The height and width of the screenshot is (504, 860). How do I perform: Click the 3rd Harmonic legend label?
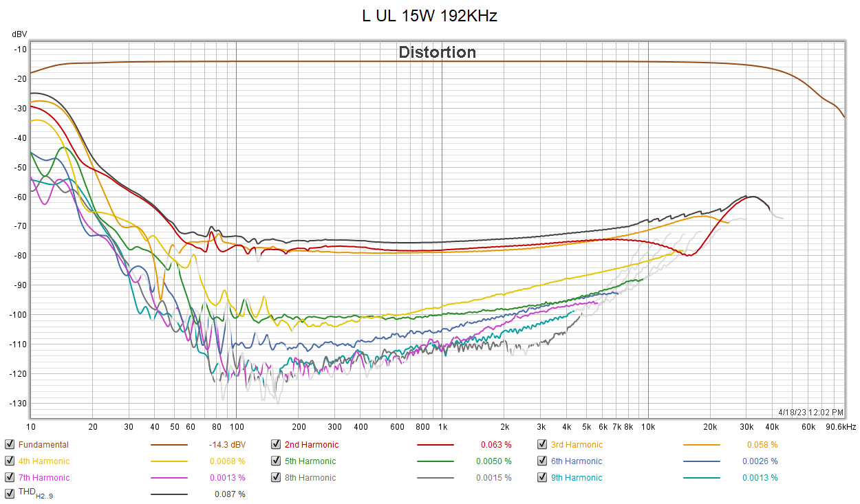577,445
